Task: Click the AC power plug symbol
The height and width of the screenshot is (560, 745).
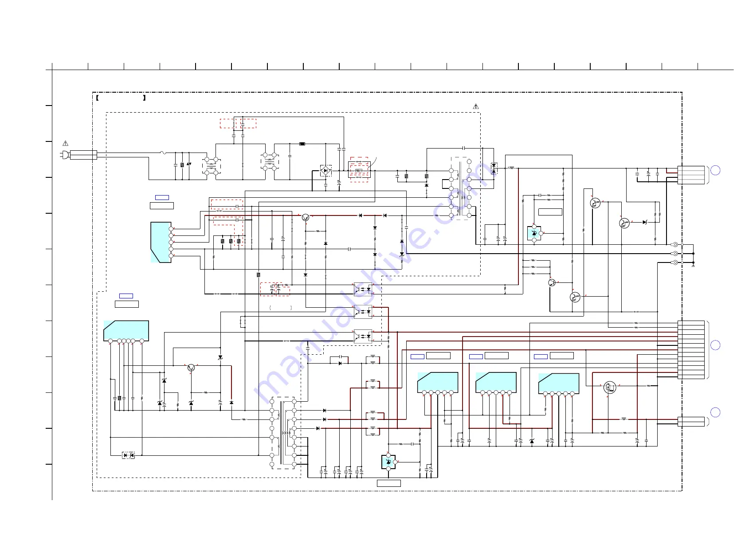Action: coord(65,155)
